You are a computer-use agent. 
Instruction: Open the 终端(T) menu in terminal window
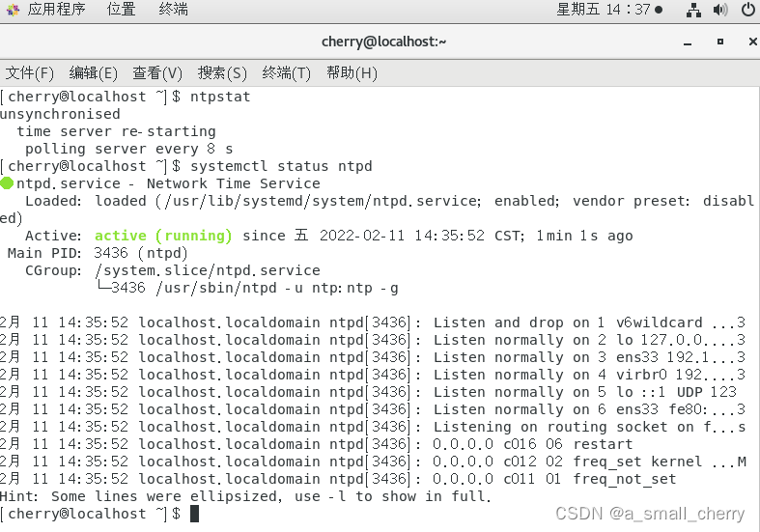coord(287,73)
